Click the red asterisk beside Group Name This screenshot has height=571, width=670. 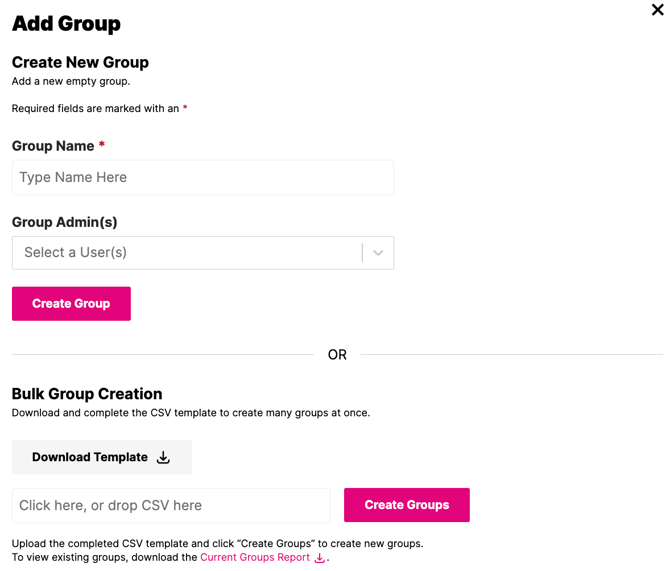coord(102,145)
